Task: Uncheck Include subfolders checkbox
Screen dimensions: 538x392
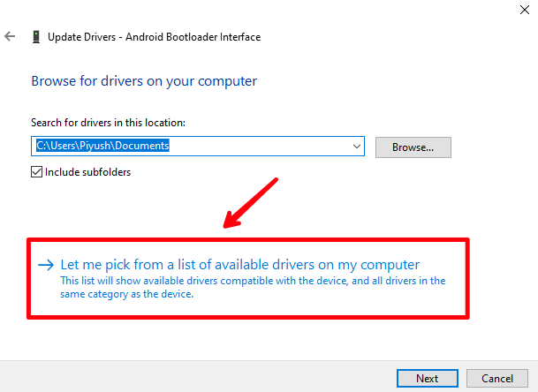Action: 37,172
